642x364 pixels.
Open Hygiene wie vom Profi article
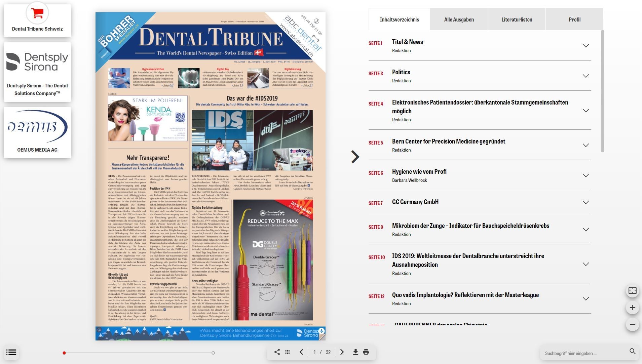[419, 172]
